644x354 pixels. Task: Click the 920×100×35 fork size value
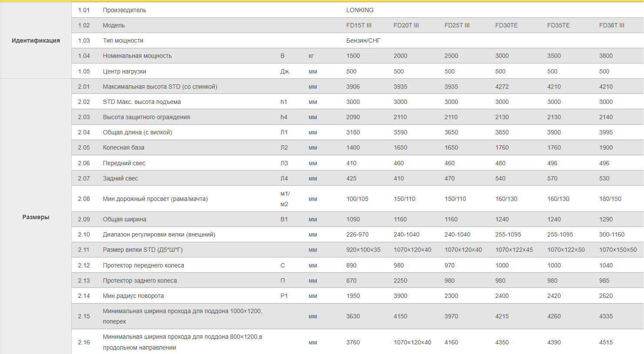(363, 250)
